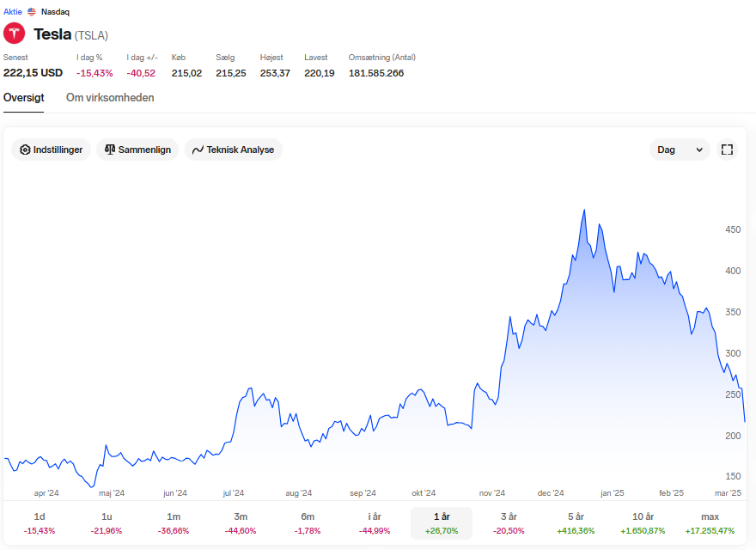Click the trend line icon in Teknisk Analyse

tap(198, 150)
